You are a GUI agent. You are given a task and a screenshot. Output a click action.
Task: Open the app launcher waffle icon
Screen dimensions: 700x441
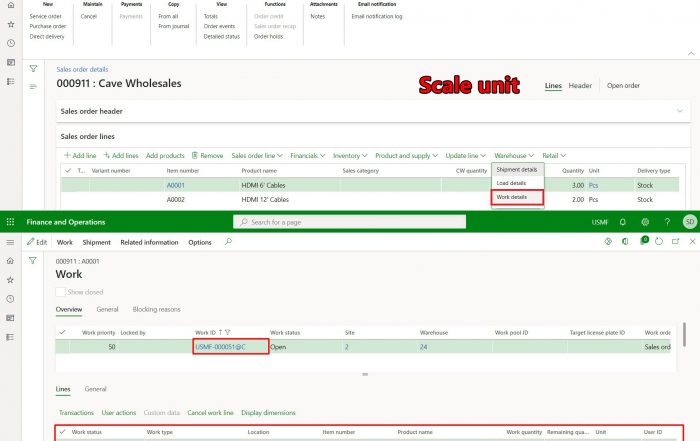point(10,222)
